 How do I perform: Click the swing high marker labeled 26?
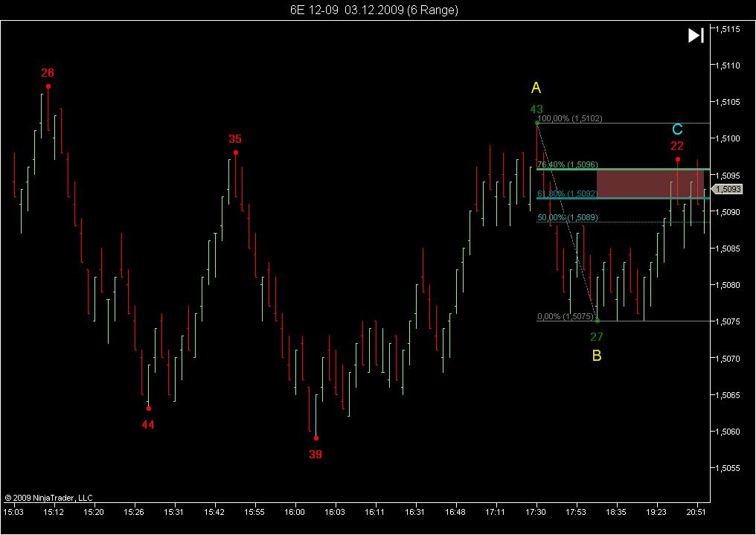pyautogui.click(x=48, y=86)
